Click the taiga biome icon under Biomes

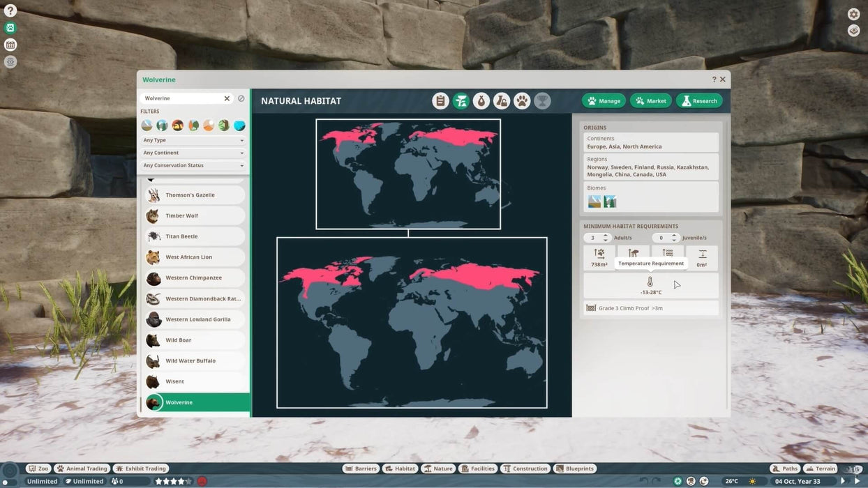point(610,201)
